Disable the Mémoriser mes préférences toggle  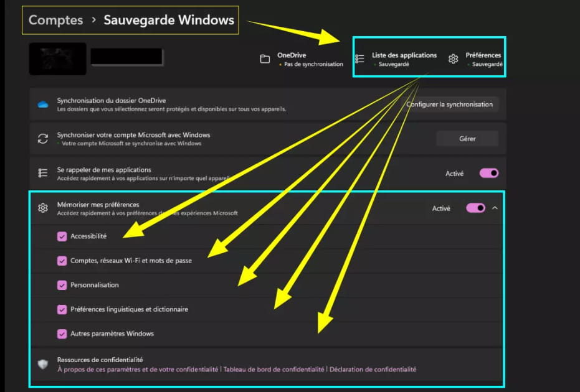point(476,208)
